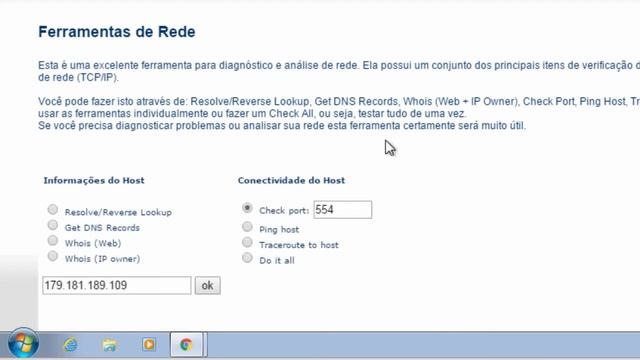Choose the Whois (Web) radio button
This screenshot has width=640, height=360.
pos(53,240)
